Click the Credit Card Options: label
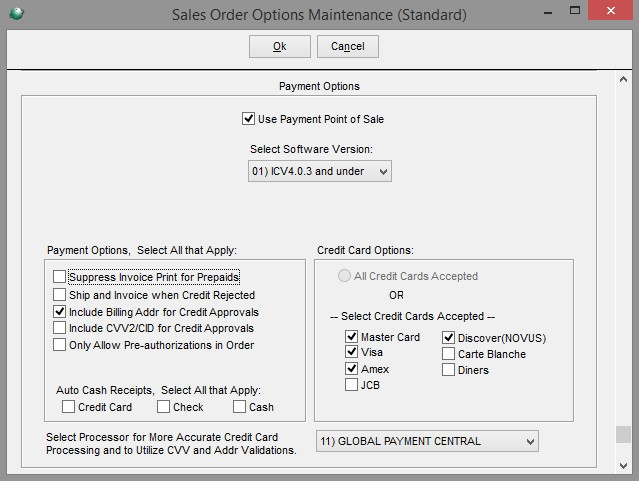The image size is (639, 481). [365, 250]
